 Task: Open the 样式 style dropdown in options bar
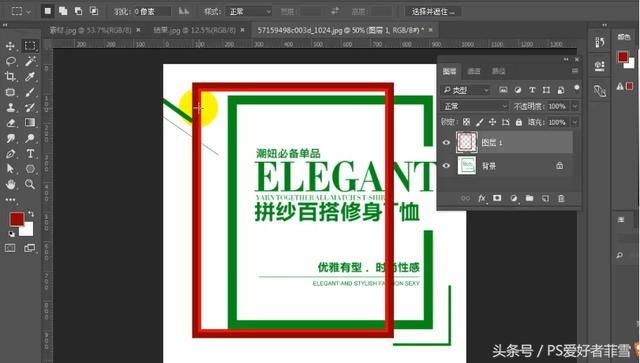pyautogui.click(x=248, y=11)
